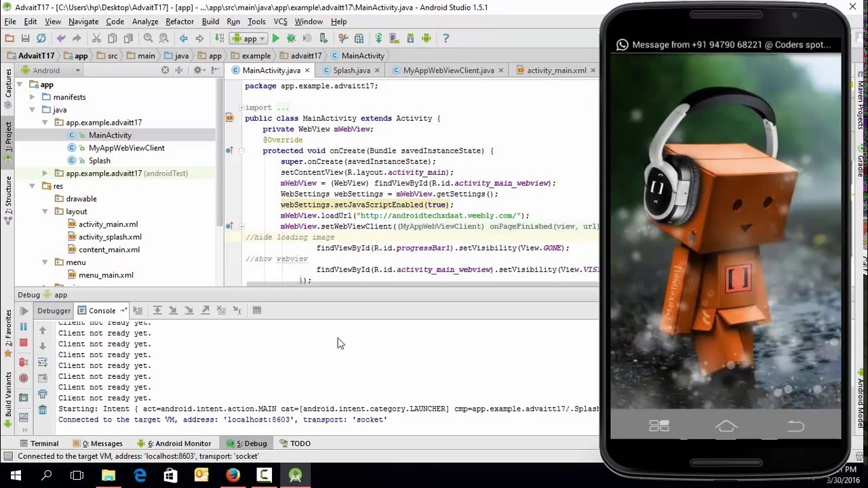Stop the debug session red square
The height and width of the screenshot is (488, 868).
[x=24, y=342]
